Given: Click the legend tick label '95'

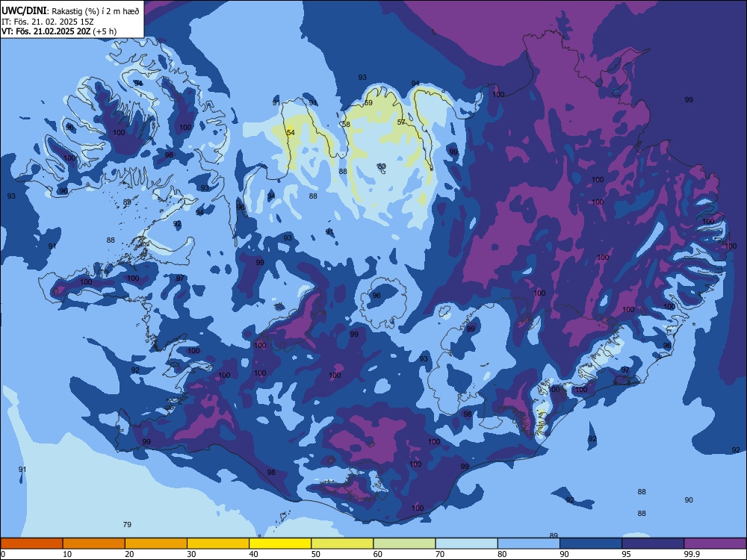Looking at the screenshot, I should point(626,554).
